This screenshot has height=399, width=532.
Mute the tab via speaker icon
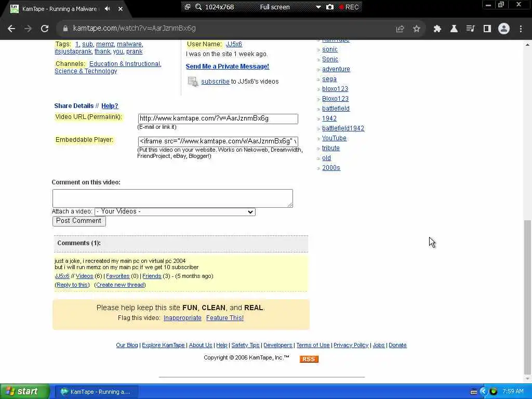coord(108,9)
